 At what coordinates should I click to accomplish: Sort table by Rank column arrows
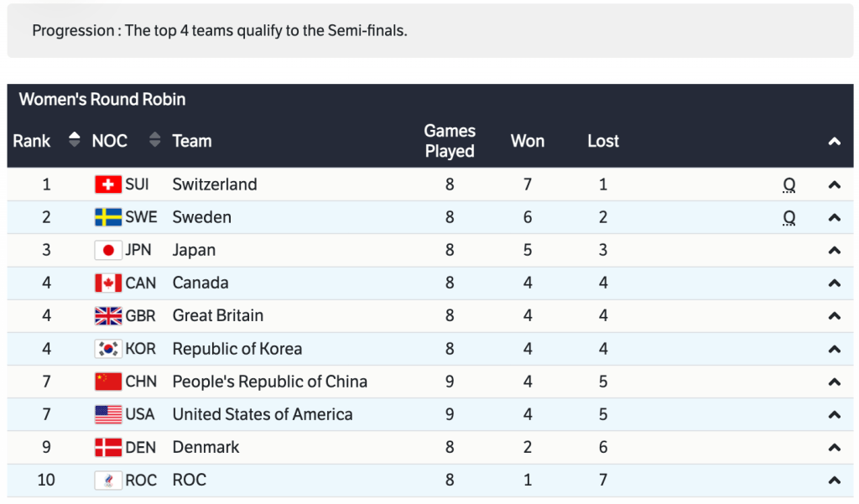click(x=74, y=140)
